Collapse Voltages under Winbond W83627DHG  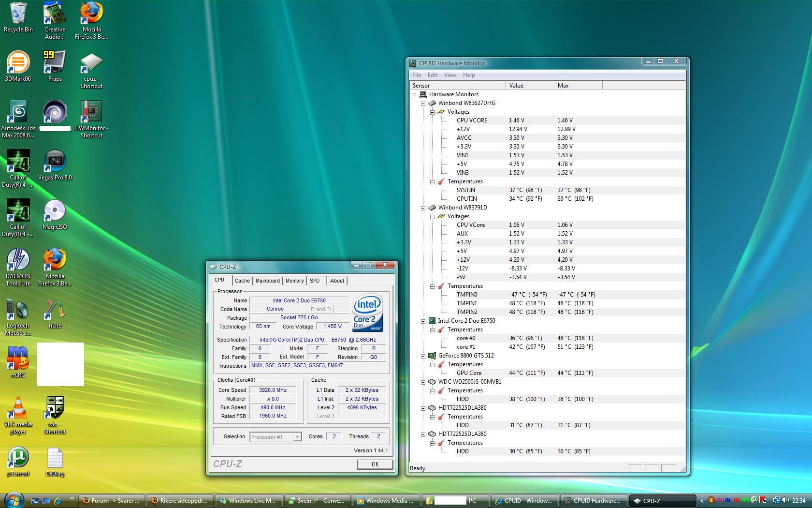[x=433, y=112]
